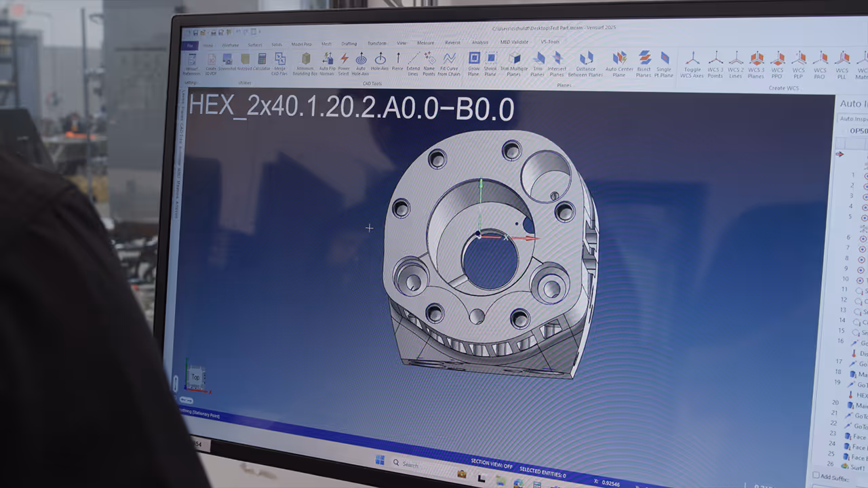
Task: Open the Reverse ribbon tab
Action: tap(452, 43)
